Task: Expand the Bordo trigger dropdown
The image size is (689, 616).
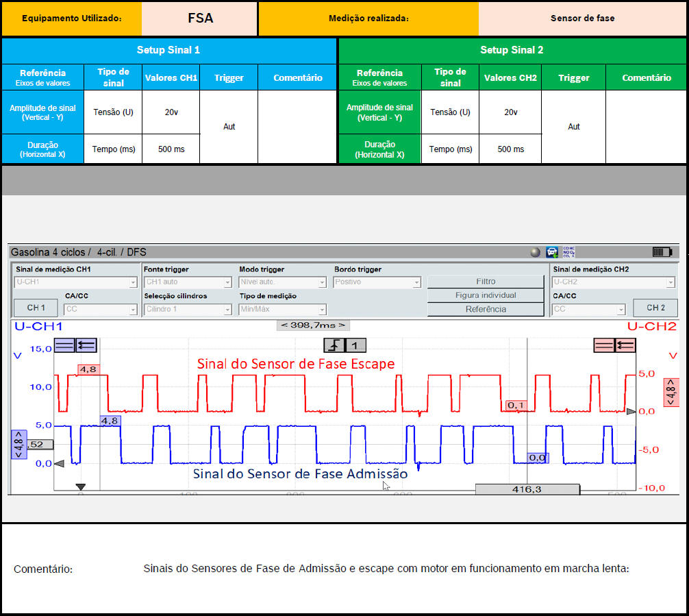Action: point(377,282)
